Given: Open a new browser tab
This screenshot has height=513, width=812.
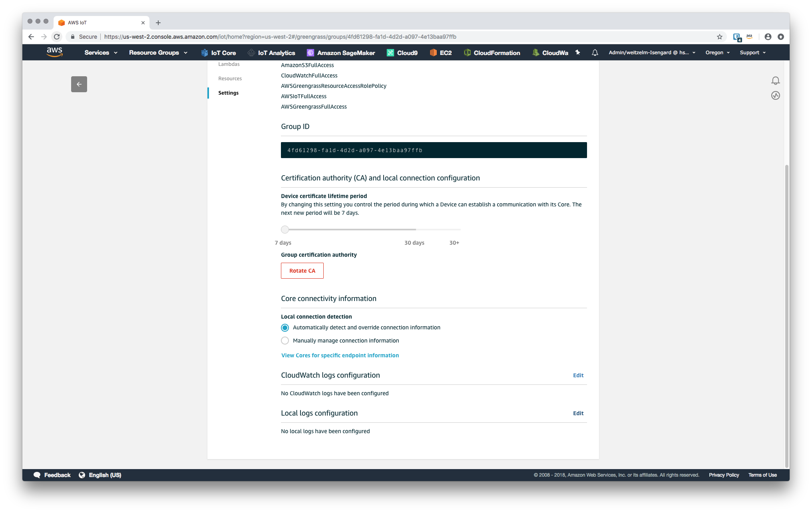Looking at the screenshot, I should pos(158,23).
